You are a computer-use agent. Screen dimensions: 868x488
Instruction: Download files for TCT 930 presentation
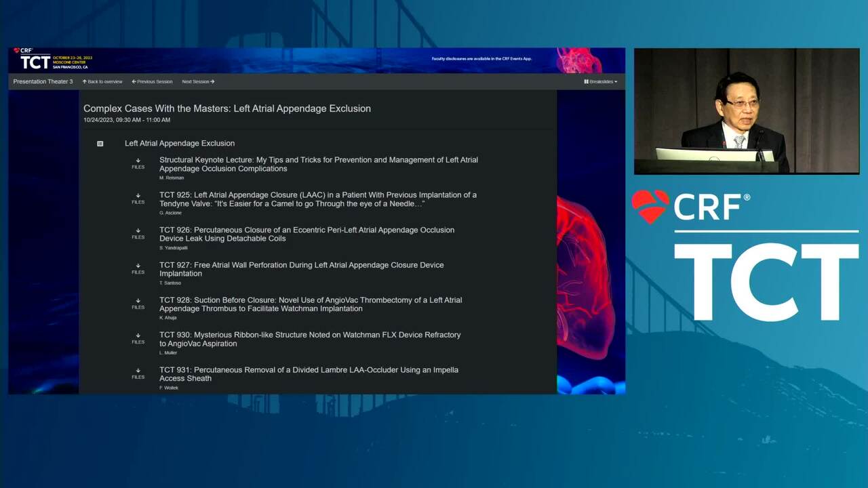(x=138, y=338)
